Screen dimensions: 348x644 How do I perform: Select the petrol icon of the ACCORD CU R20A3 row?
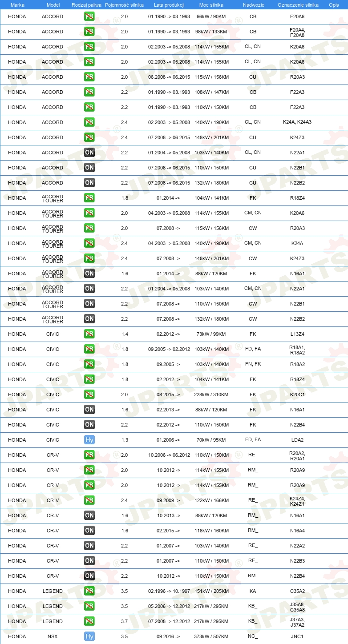(89, 77)
